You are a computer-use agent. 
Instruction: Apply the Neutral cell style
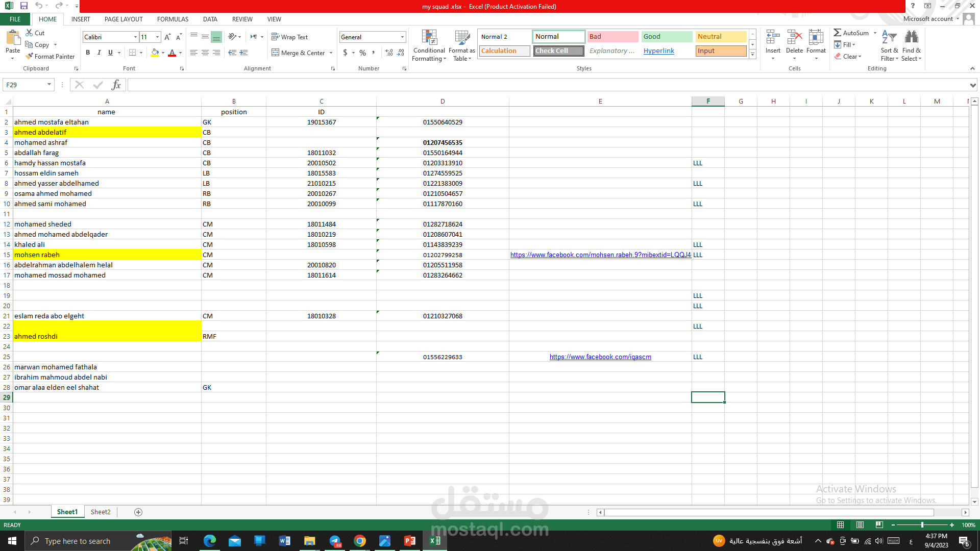click(721, 37)
